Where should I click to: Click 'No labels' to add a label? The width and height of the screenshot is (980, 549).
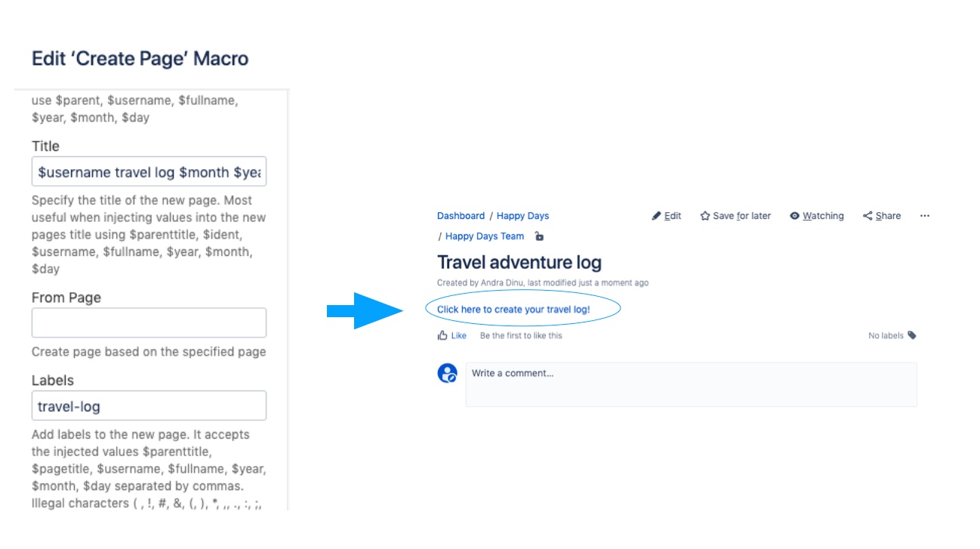[x=885, y=335]
